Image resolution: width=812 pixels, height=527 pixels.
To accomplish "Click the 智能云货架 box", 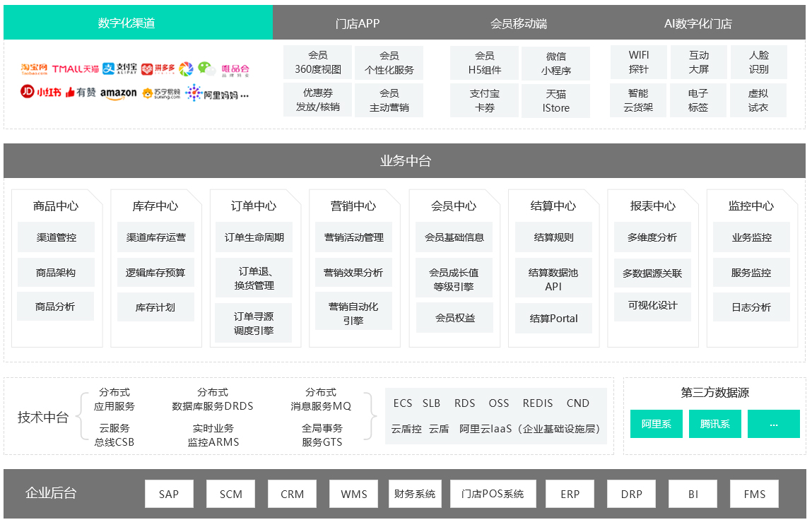I will 638,100.
